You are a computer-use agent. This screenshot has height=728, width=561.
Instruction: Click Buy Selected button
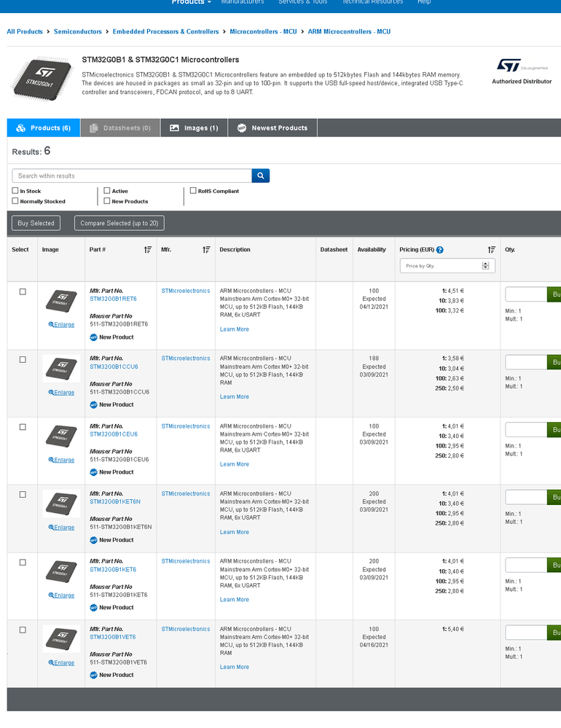[x=36, y=223]
